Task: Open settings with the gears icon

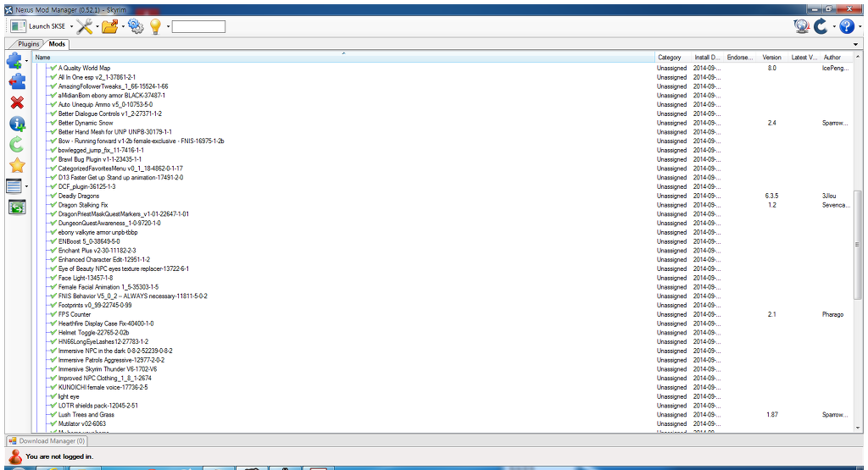Action: [136, 26]
